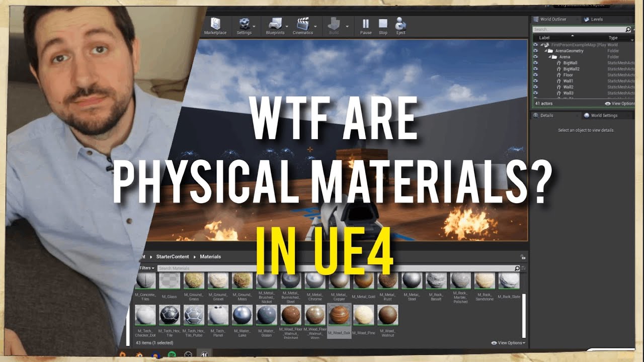Stop the play session
The image size is (644, 362).
[x=383, y=26]
